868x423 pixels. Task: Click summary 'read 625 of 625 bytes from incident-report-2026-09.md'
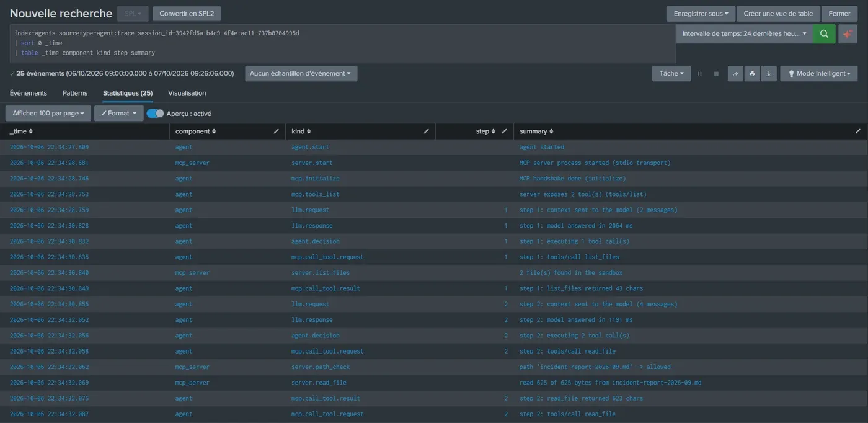pyautogui.click(x=611, y=383)
